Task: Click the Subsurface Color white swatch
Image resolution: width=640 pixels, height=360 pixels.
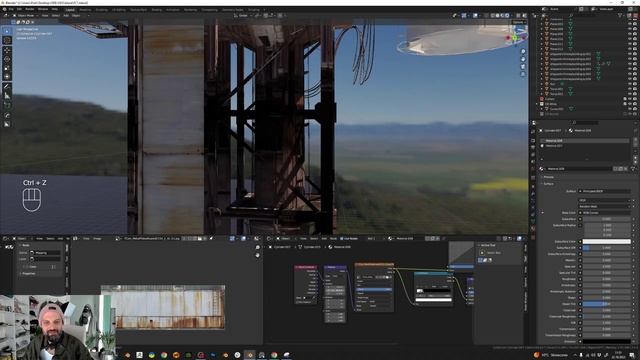Action: click(607, 242)
